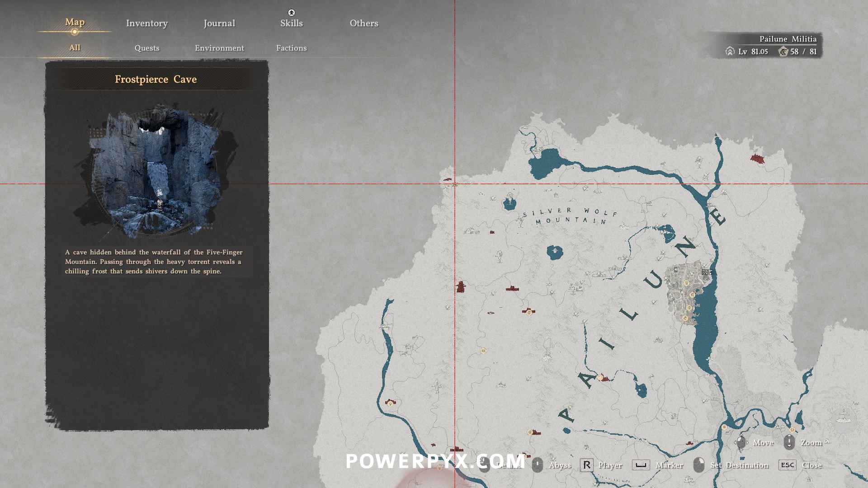
Task: Click the Abyss mouse icon
Action: coord(537,465)
